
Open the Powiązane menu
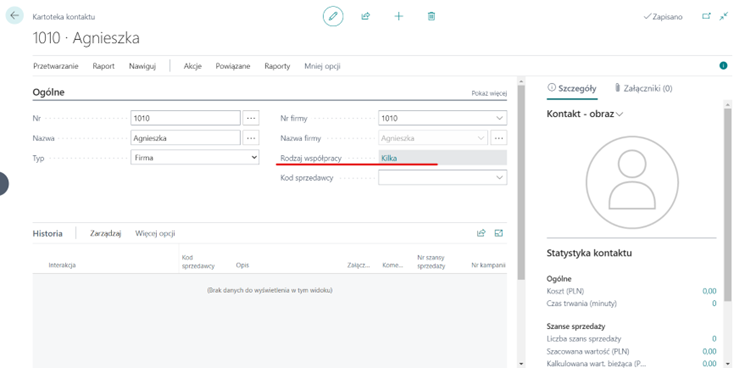(x=232, y=66)
